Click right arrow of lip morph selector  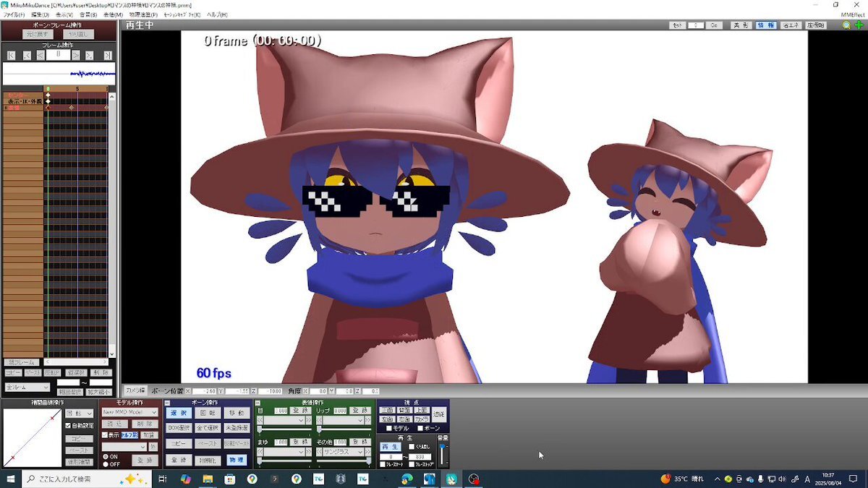[x=367, y=421]
